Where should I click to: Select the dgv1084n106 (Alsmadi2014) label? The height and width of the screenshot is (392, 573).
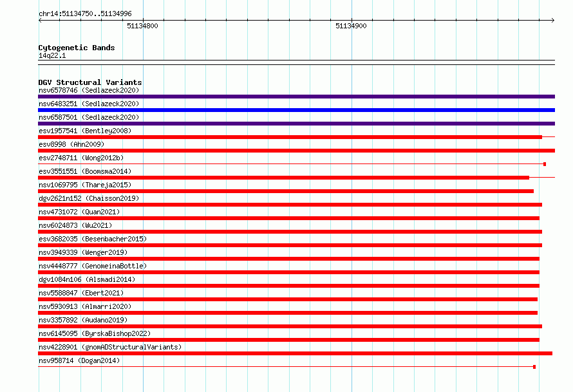(87, 279)
